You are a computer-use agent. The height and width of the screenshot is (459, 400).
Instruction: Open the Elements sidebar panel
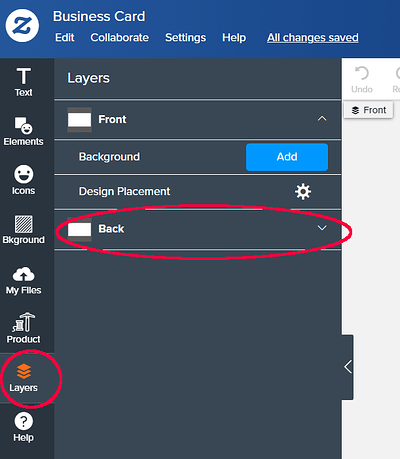pyautogui.click(x=23, y=131)
